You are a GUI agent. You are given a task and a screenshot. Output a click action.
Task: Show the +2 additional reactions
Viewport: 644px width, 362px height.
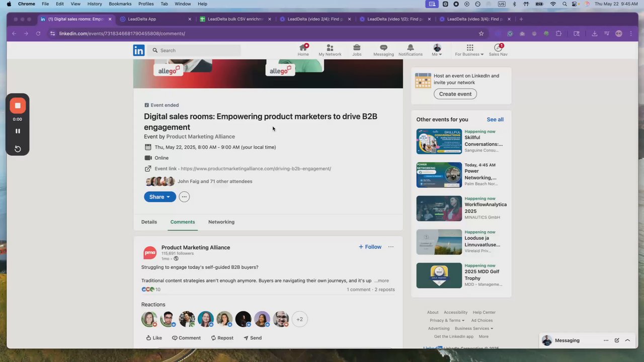coord(299,319)
